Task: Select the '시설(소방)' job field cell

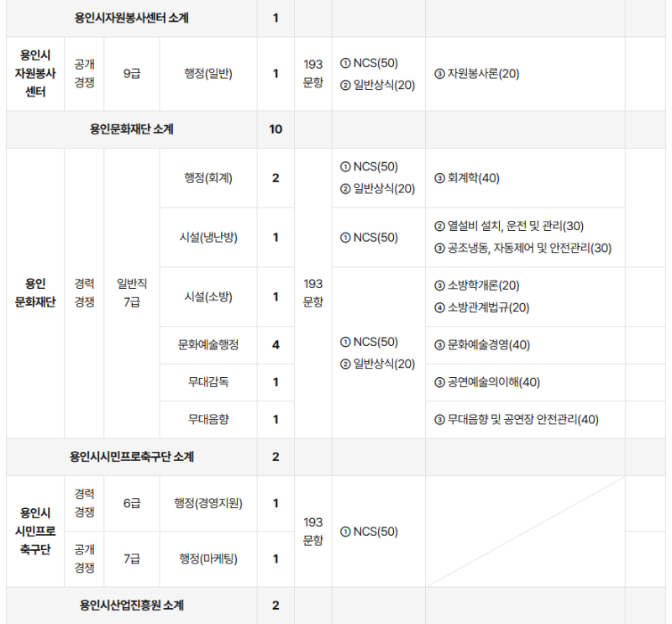Action: tap(208, 296)
